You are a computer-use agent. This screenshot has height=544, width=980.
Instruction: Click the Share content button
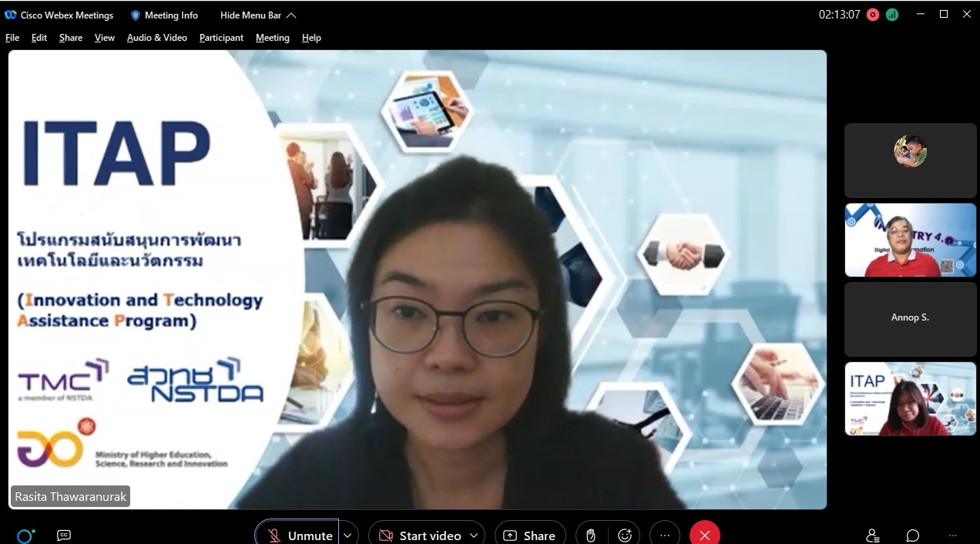(x=529, y=535)
